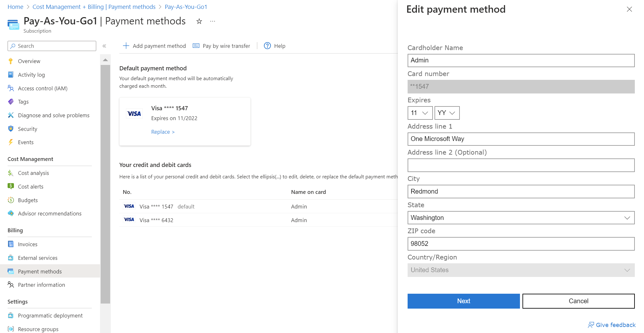This screenshot has height=333, width=644.
Task: Click the favorite star icon
Action: coord(199,21)
